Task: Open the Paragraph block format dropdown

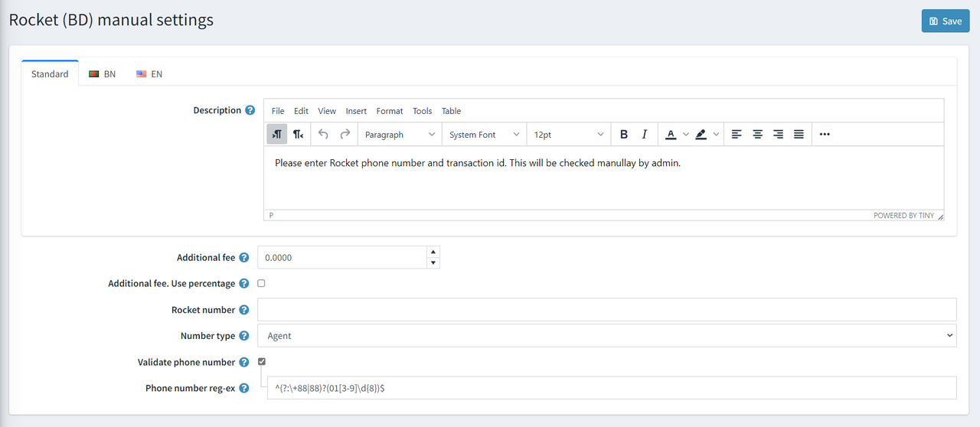Action: [400, 134]
